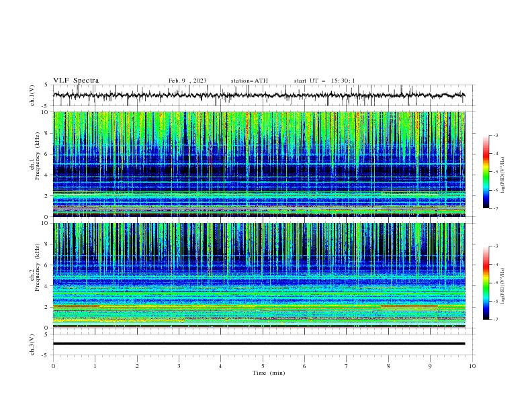Click the "-3" tick on ch.1 colorbar
This screenshot has height=411, width=532.
coord(496,135)
